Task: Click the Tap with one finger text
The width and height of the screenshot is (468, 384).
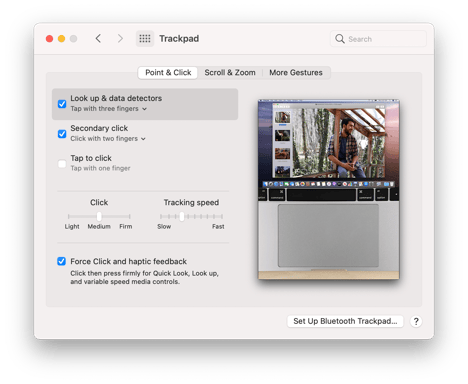Action: pyautogui.click(x=100, y=168)
